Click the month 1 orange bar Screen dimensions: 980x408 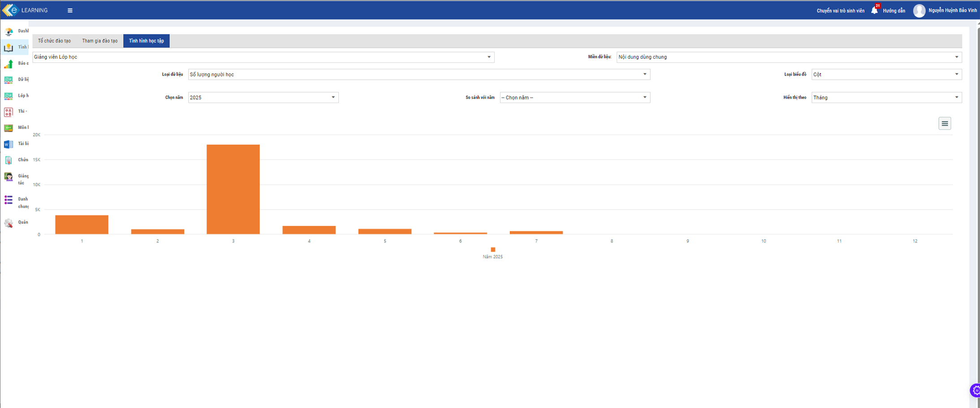82,224
